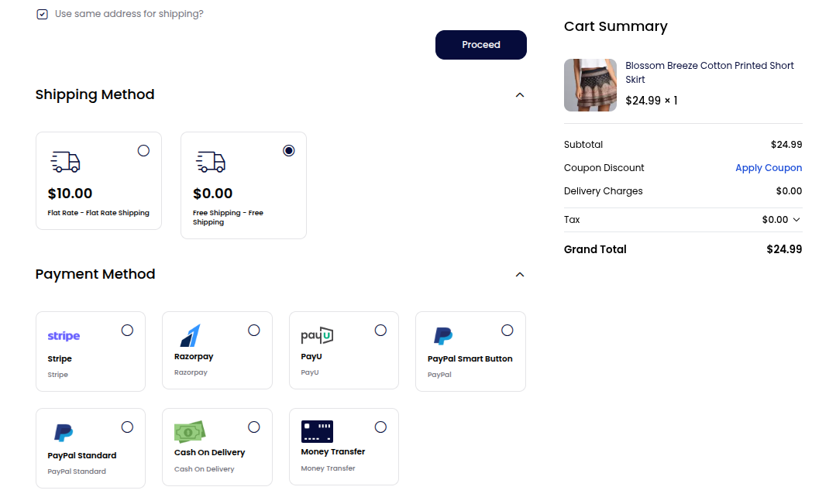Collapse the Shipping Method section
836x504 pixels.
click(x=520, y=94)
